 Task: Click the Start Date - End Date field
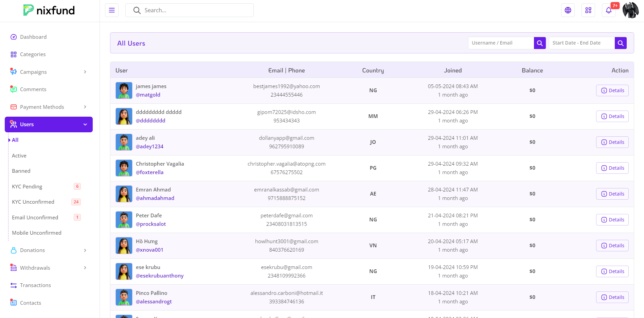[x=582, y=43]
